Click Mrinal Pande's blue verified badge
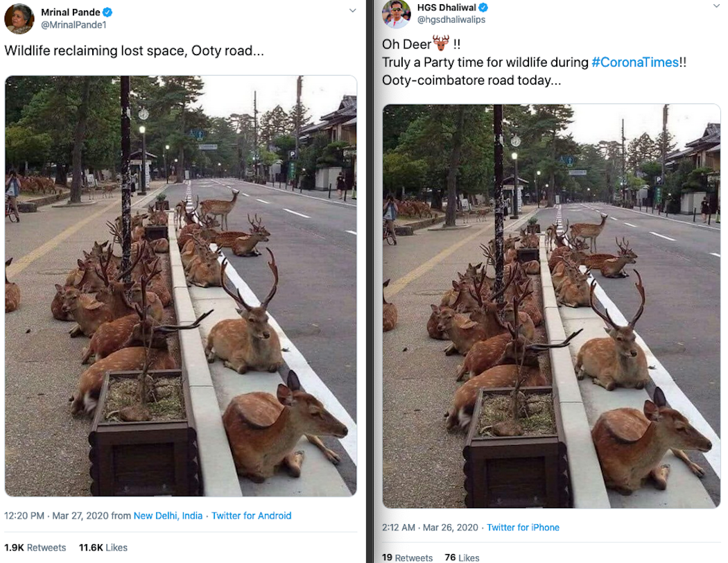 coord(107,12)
